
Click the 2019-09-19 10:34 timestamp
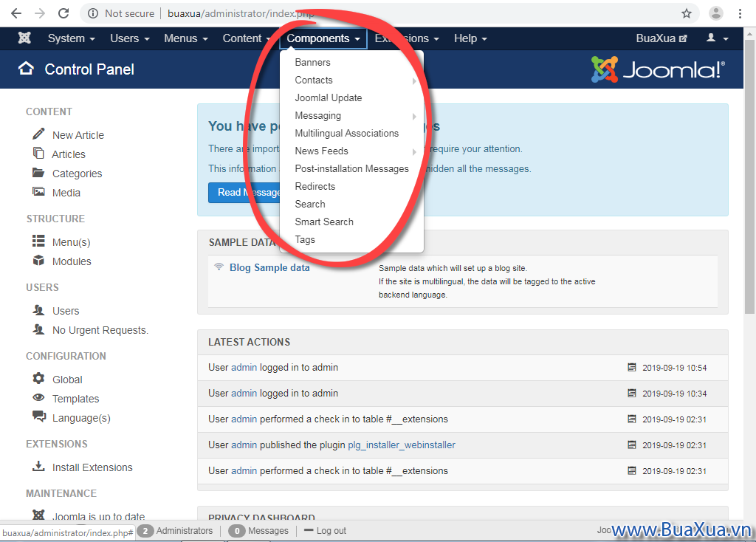tap(674, 394)
